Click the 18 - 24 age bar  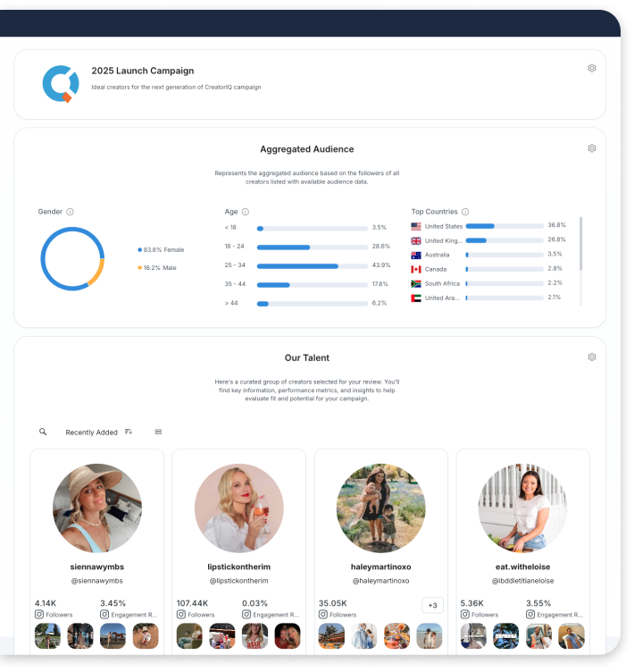pyautogui.click(x=313, y=248)
